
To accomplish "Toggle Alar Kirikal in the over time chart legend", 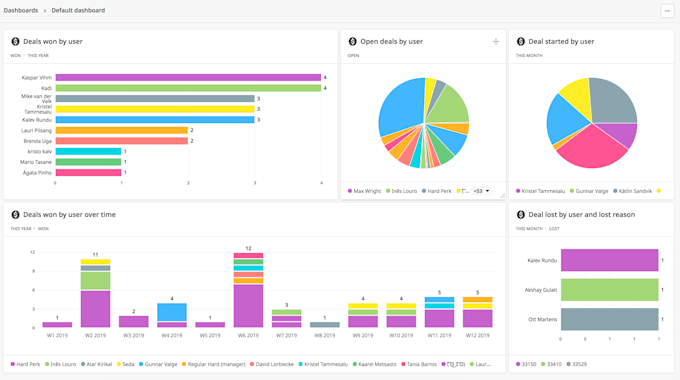I will (96, 364).
